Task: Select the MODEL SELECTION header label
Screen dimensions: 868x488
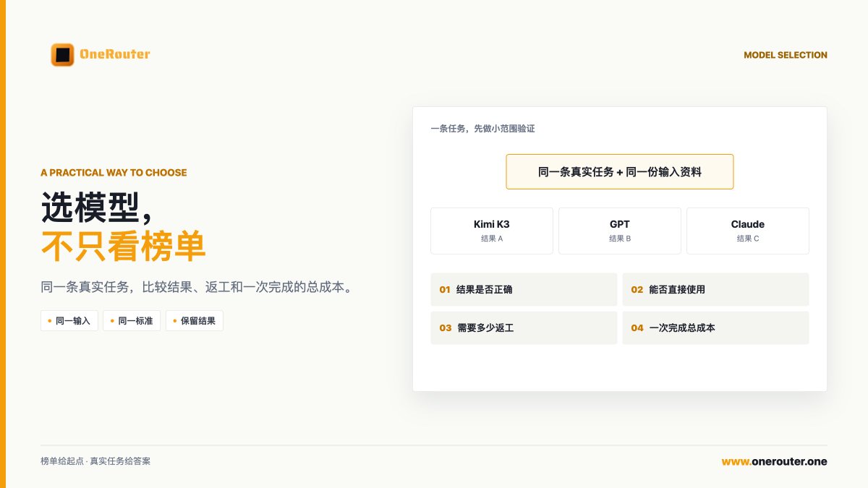Action: [x=785, y=55]
